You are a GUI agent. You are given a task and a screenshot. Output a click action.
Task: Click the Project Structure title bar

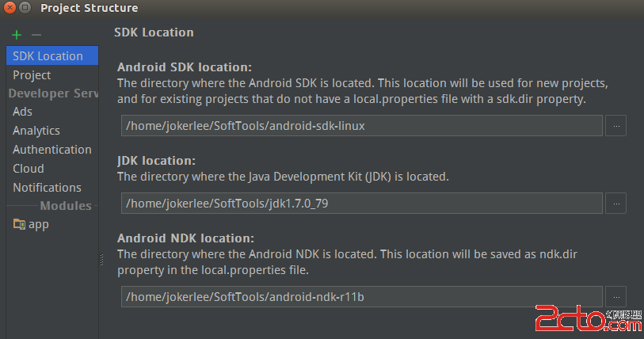coord(317,8)
